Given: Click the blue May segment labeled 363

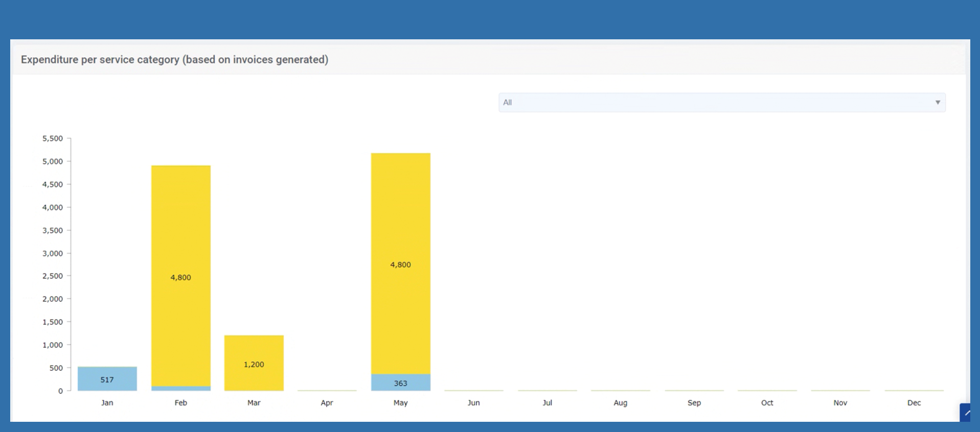Looking at the screenshot, I should pyautogui.click(x=401, y=382).
